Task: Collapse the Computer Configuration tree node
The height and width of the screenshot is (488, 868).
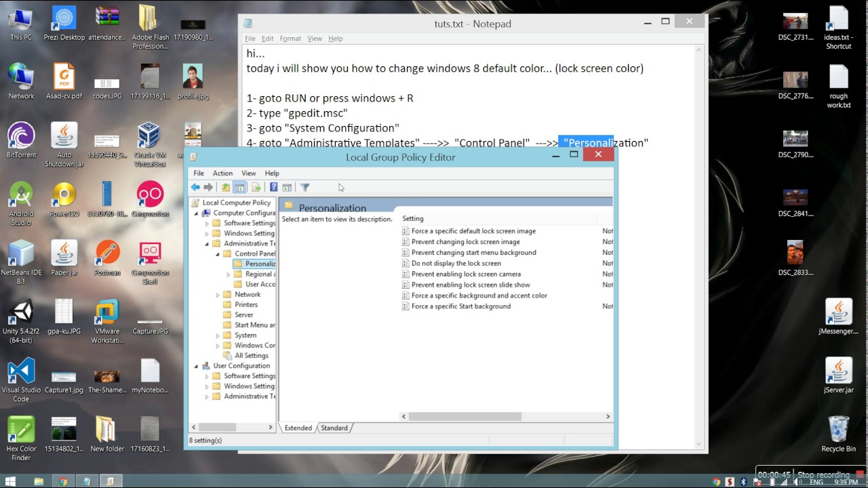Action: (x=196, y=213)
